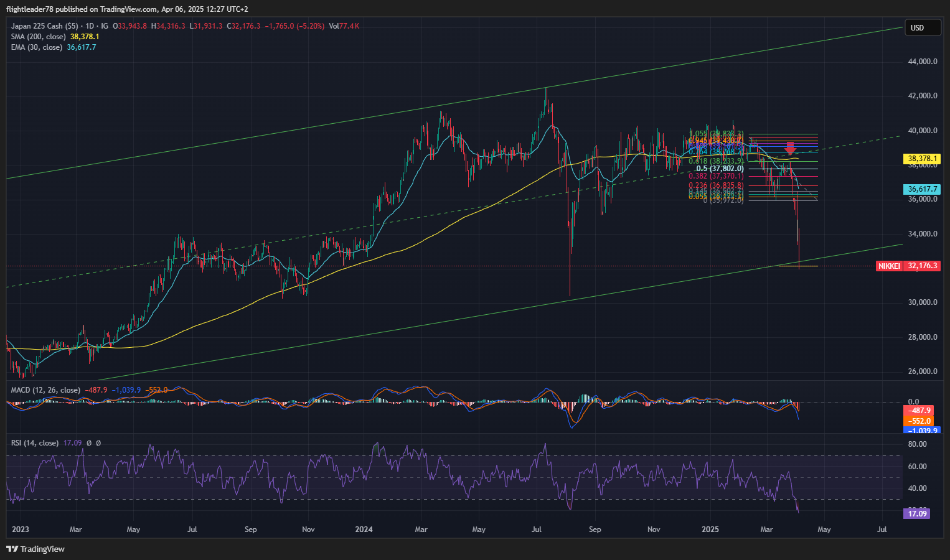This screenshot has height=560, width=950.
Task: Click the flightleader78 published header text
Action: tap(127, 9)
